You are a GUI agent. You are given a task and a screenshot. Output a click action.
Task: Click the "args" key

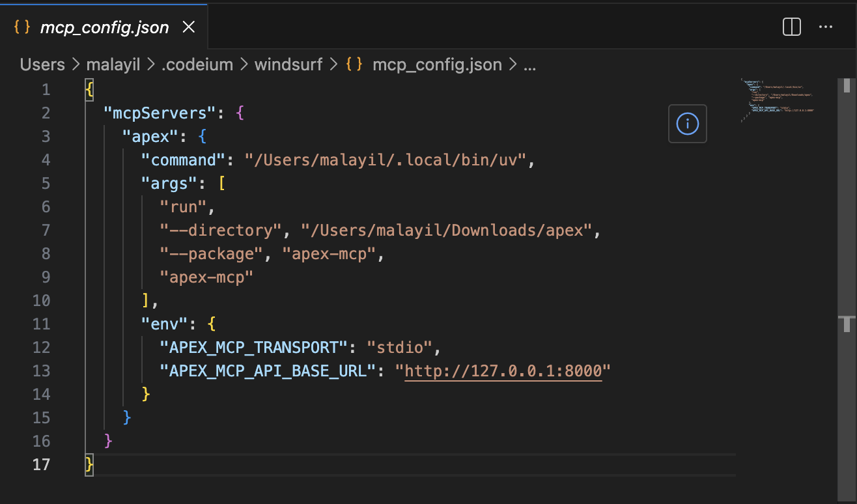click(x=169, y=183)
